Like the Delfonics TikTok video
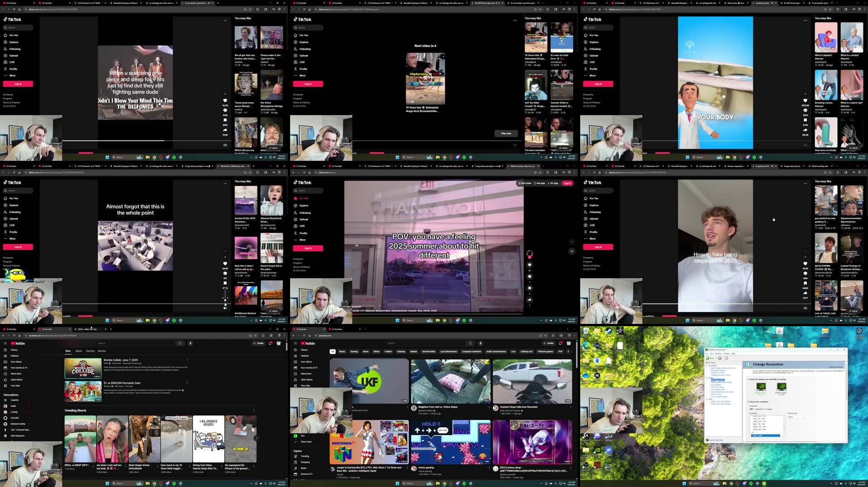The width and height of the screenshot is (868, 487). tap(225, 100)
